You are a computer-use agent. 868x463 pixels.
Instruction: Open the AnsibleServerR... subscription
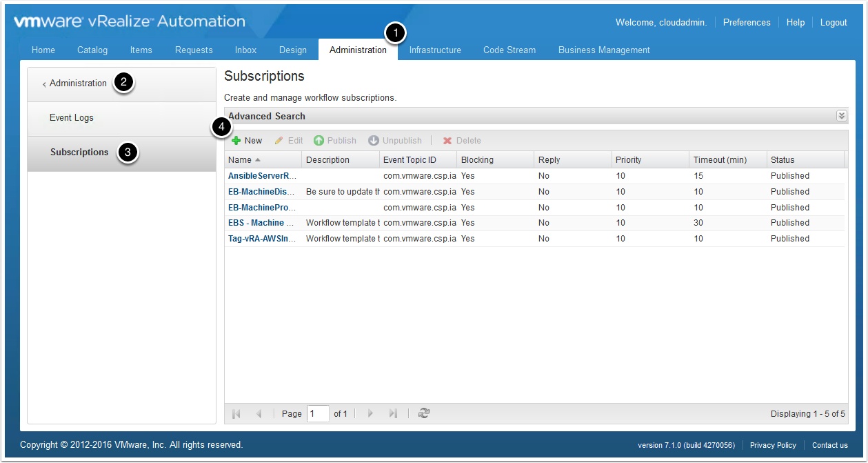262,176
